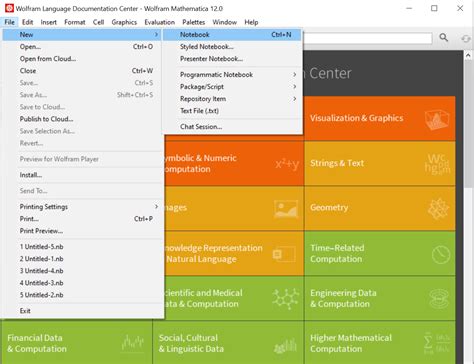Click the search magnifier icon
This screenshot has width=474, height=364.
click(x=443, y=37)
